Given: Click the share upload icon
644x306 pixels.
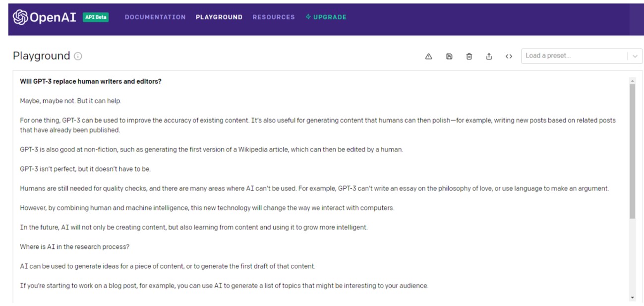Looking at the screenshot, I should 489,57.
